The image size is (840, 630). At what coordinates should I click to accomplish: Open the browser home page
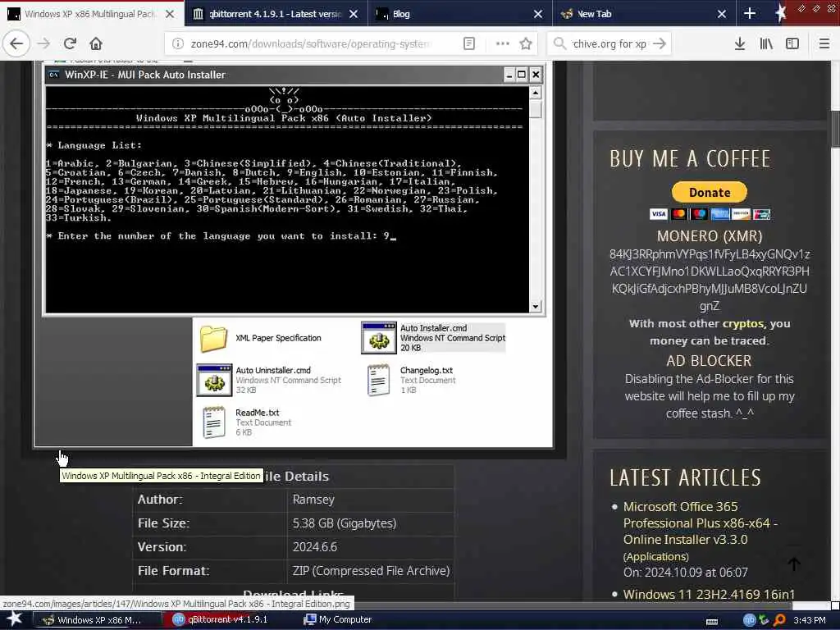(96, 43)
